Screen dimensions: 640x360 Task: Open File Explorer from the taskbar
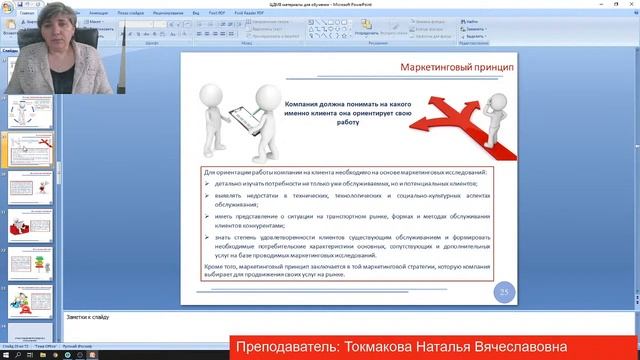42,355
